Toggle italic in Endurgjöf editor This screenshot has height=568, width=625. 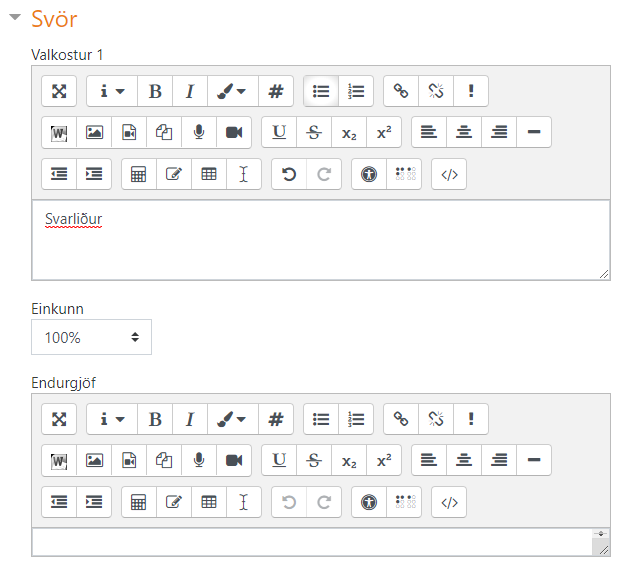189,419
